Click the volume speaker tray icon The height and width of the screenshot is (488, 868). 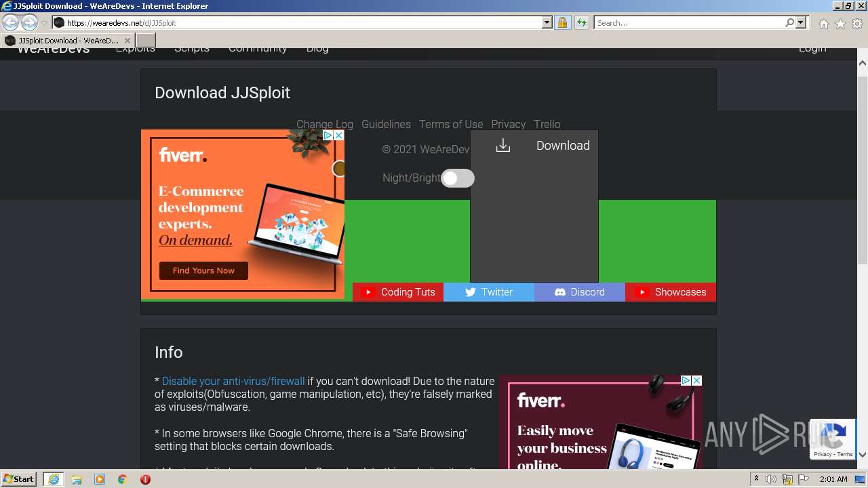pos(771,479)
